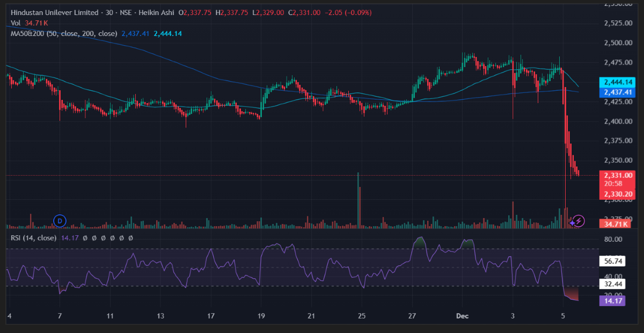The width and height of the screenshot is (644, 333).
Task: Select the MA50&200 indicator legend
Action: point(63,34)
